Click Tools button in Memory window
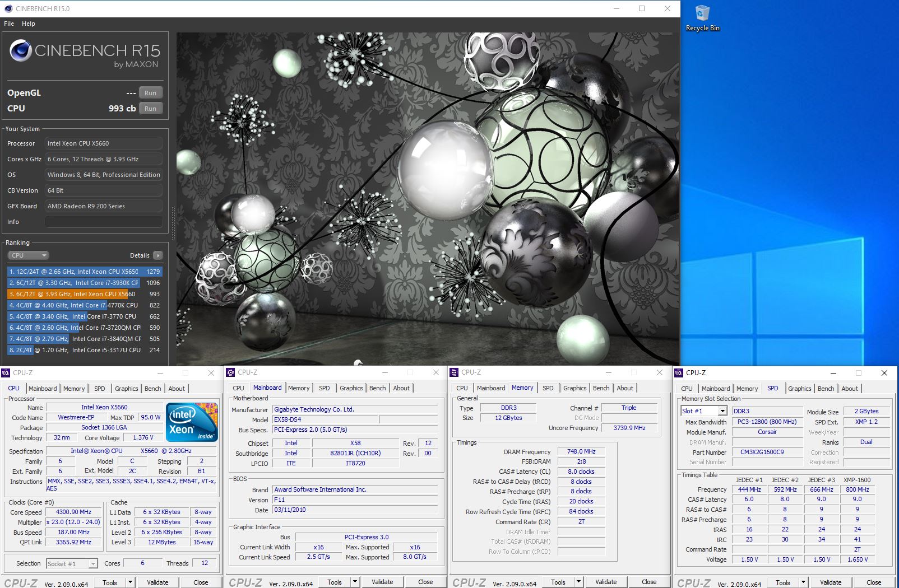Image resolution: width=899 pixels, height=588 pixels. tap(558, 582)
